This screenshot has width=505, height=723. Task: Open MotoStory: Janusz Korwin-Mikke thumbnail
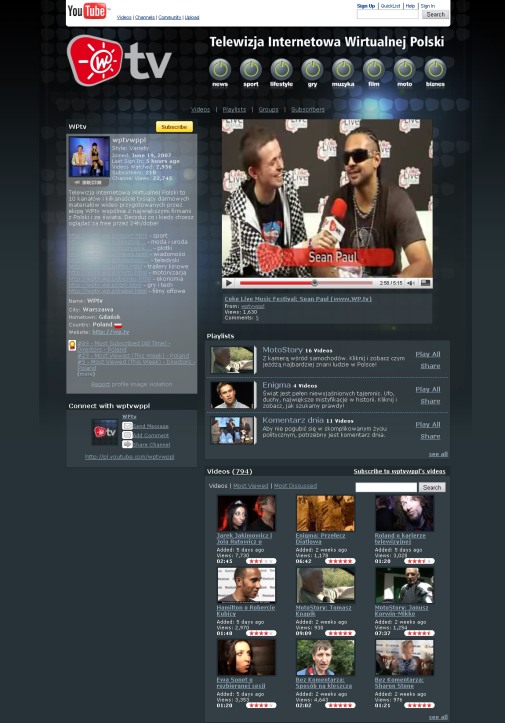404,585
